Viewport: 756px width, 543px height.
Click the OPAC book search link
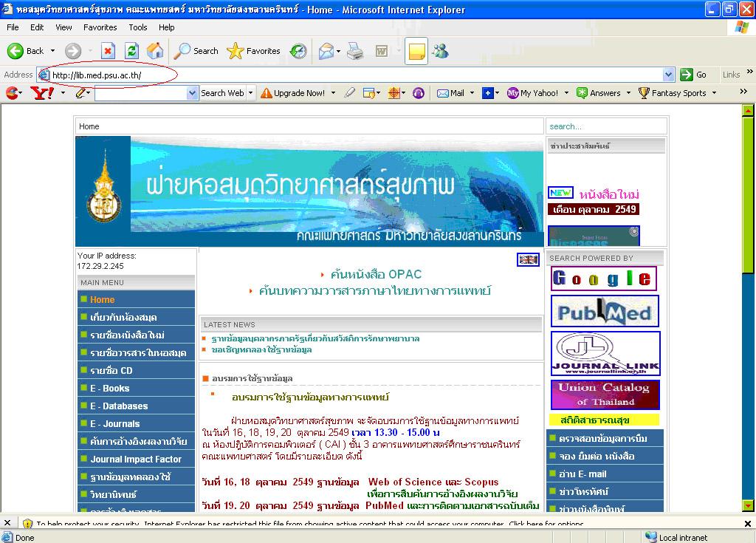(x=376, y=275)
